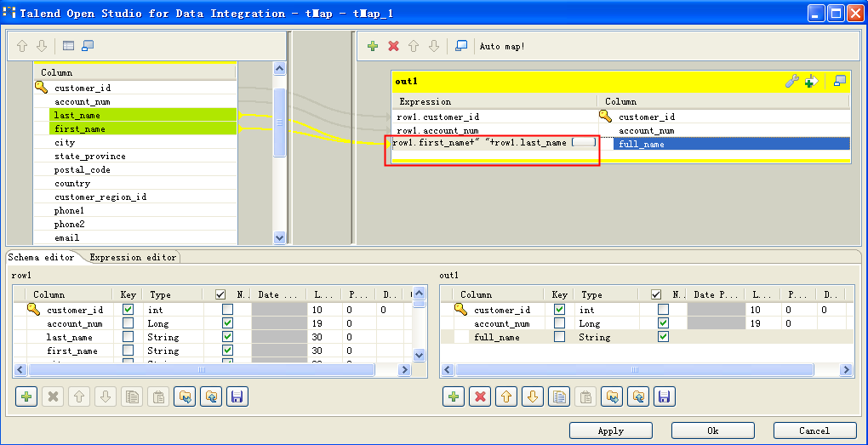
Task: Enable the expression filter for out1
Action: click(811, 81)
